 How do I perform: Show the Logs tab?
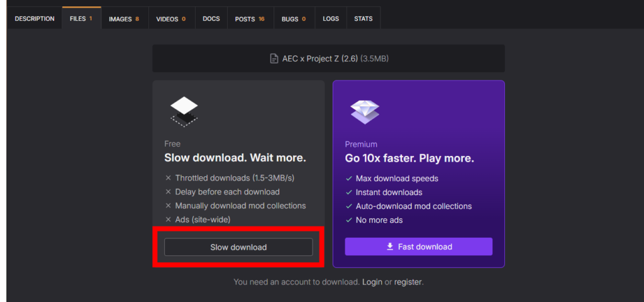point(331,19)
